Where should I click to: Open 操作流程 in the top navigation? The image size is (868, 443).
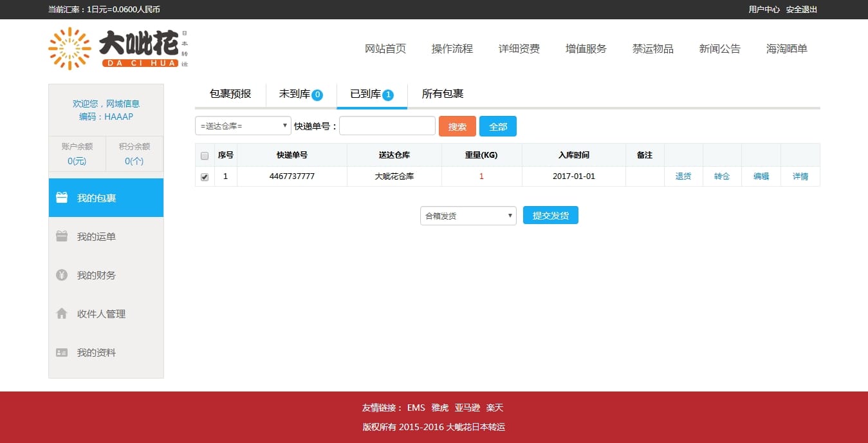tap(452, 48)
